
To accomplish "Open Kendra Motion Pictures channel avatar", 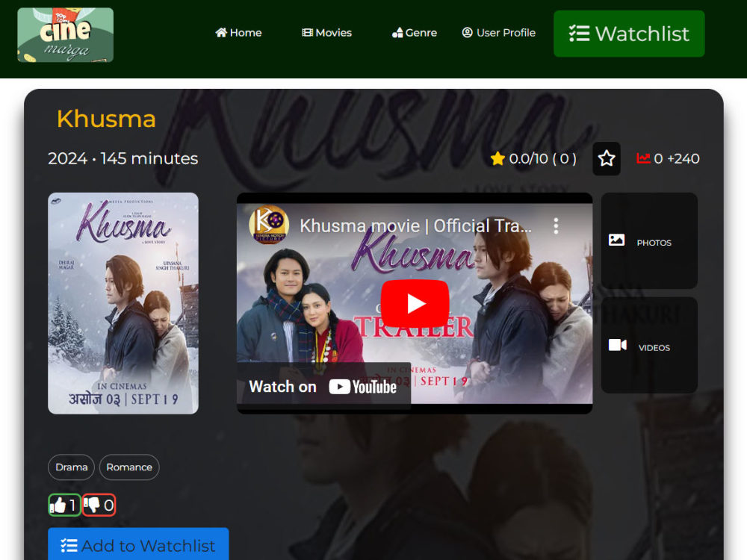I will click(269, 225).
